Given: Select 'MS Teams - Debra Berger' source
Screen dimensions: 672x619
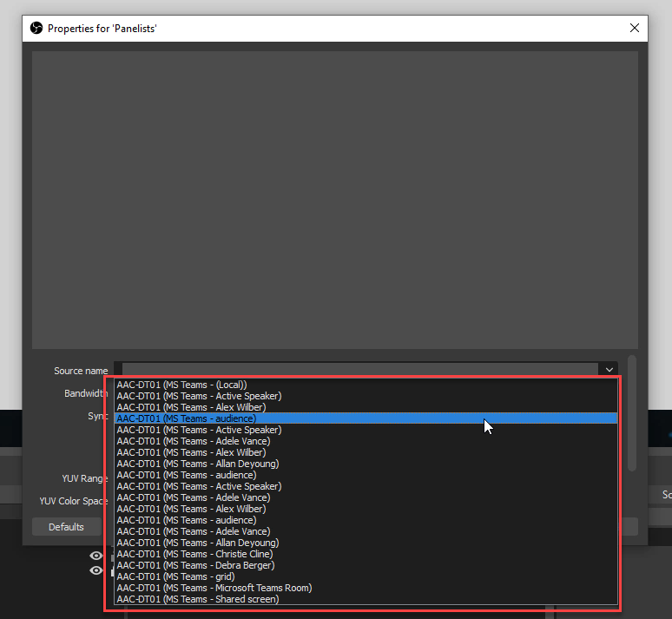Looking at the screenshot, I should coord(366,565).
